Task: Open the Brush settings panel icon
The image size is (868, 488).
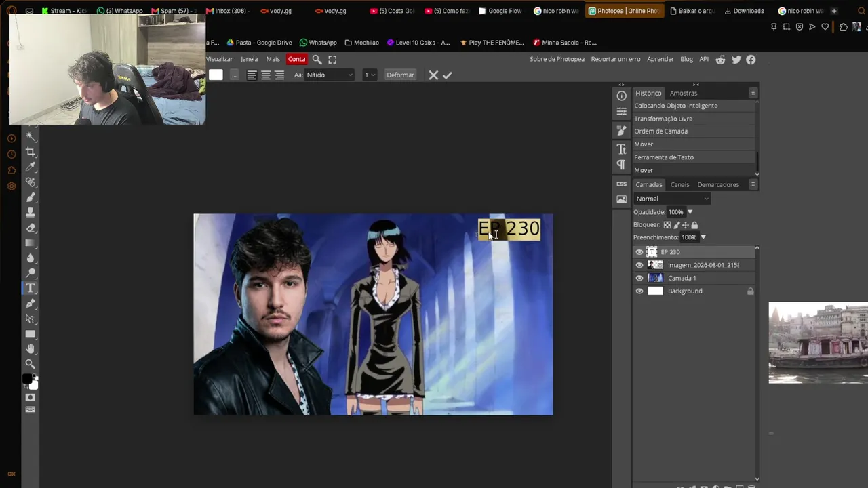Action: (x=621, y=130)
